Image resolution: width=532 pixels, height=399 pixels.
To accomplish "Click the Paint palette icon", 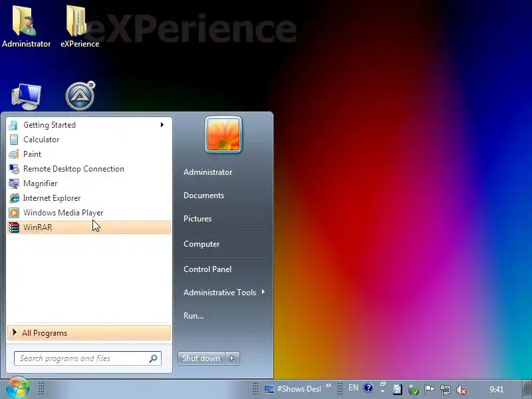I will pos(13,154).
